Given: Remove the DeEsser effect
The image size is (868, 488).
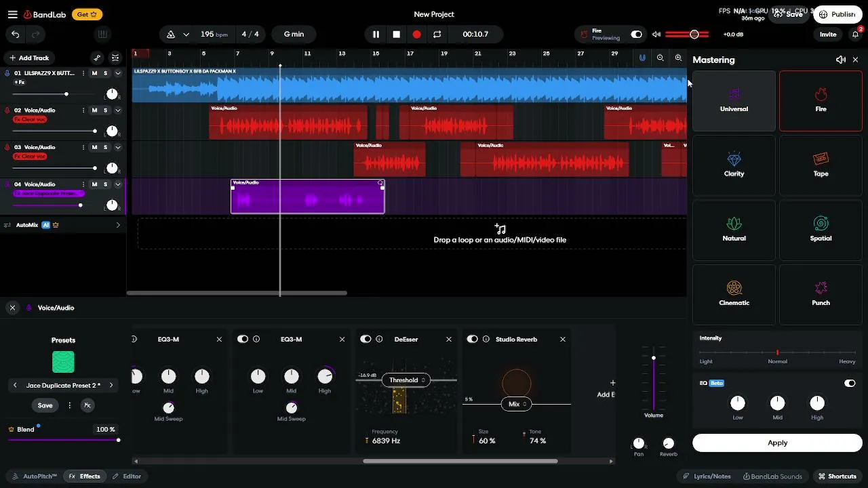Looking at the screenshot, I should [x=449, y=339].
